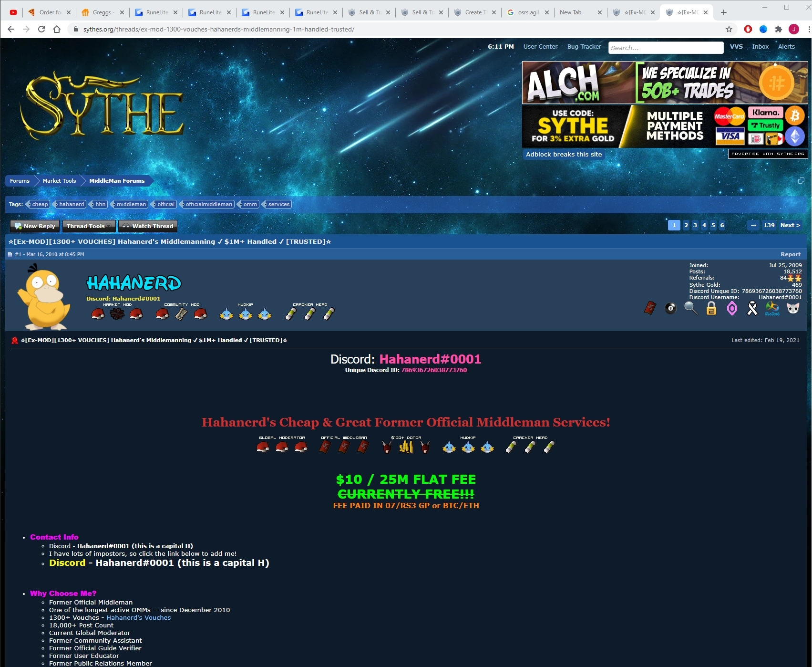Jump to last page 139
Viewport: 812px width, 667px height.
pos(769,225)
